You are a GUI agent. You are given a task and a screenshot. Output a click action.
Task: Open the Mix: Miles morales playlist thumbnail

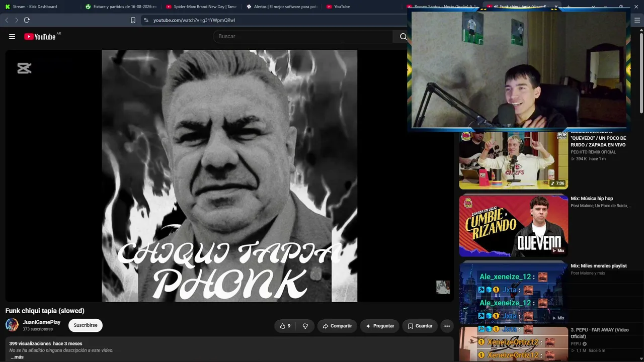click(x=513, y=293)
